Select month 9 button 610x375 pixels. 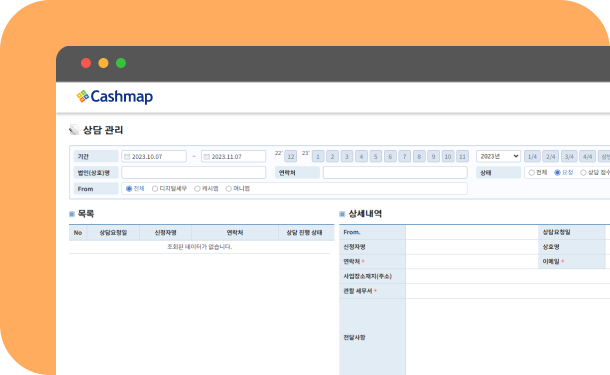coord(433,156)
